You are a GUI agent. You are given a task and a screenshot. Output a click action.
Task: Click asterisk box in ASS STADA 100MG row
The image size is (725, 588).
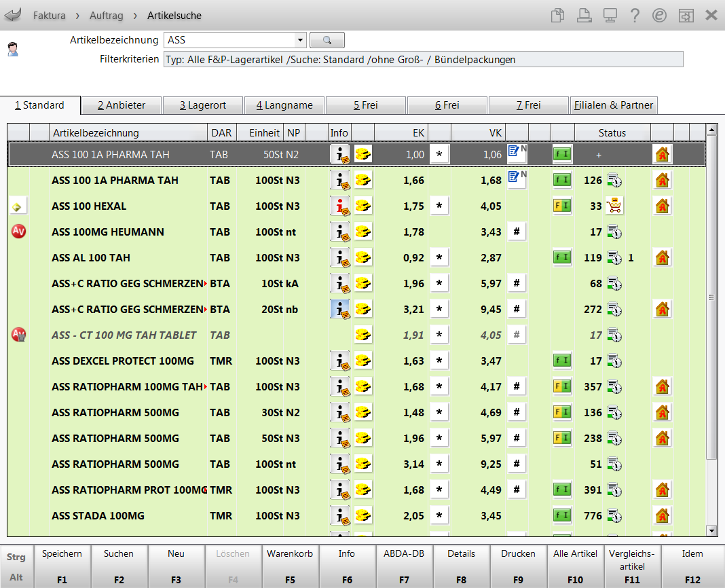(x=439, y=515)
